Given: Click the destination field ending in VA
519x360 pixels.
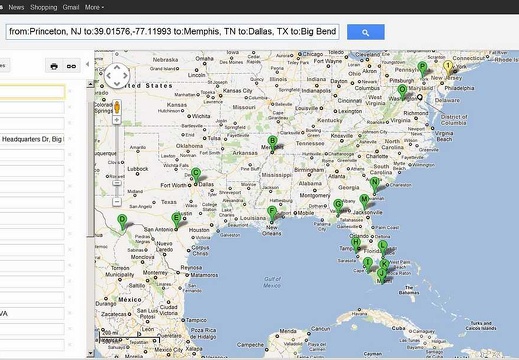Looking at the screenshot, I should point(32,314).
